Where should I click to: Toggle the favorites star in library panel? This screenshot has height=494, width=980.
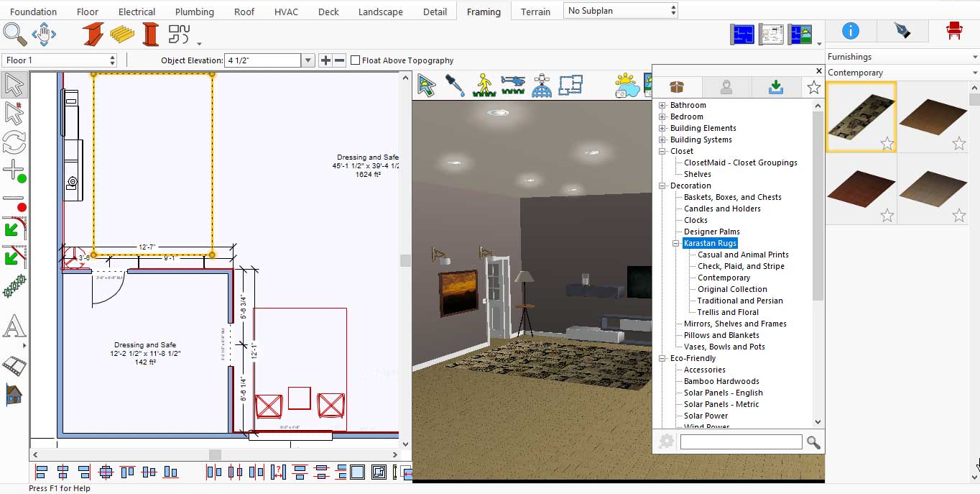813,88
